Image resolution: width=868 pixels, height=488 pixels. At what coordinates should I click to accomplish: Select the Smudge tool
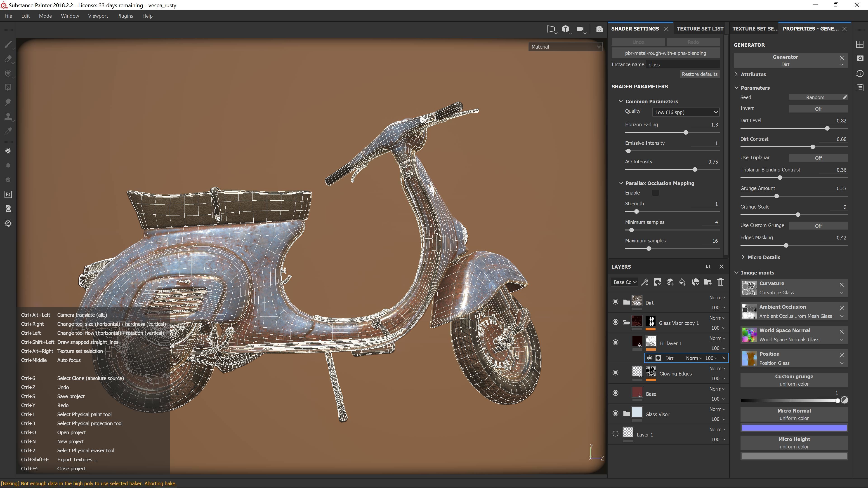pos(8,102)
